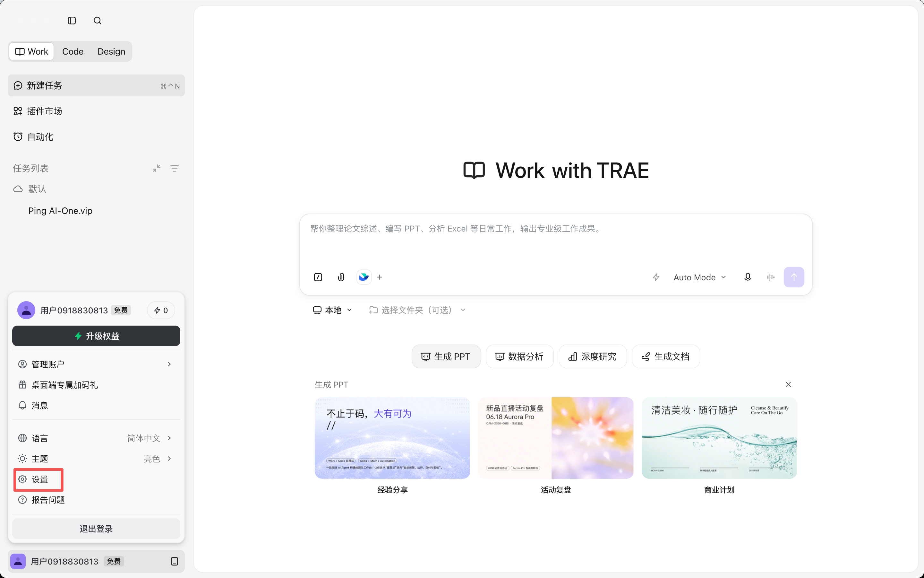Click 报告问题 report issue
Screen dimensions: 924x578
coord(96,500)
